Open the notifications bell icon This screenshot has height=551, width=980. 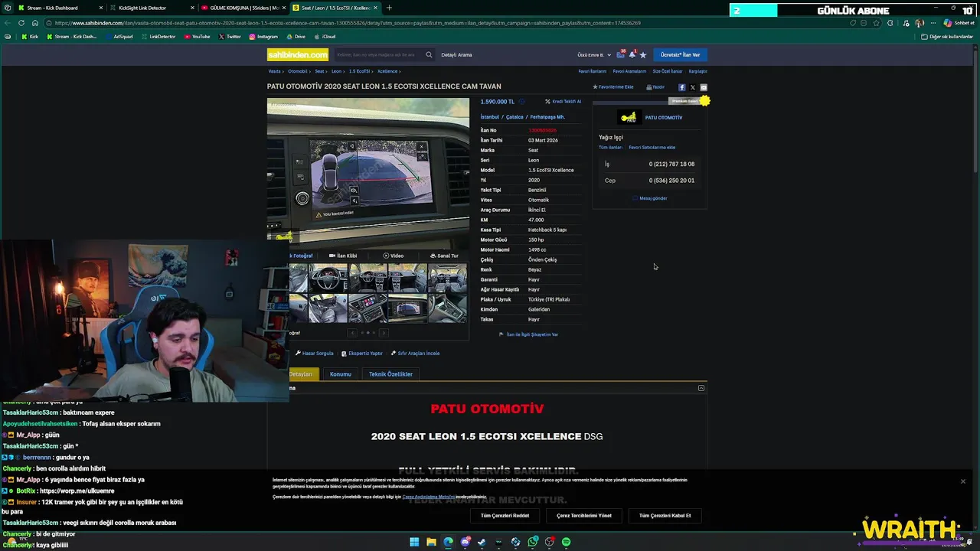[x=632, y=54]
